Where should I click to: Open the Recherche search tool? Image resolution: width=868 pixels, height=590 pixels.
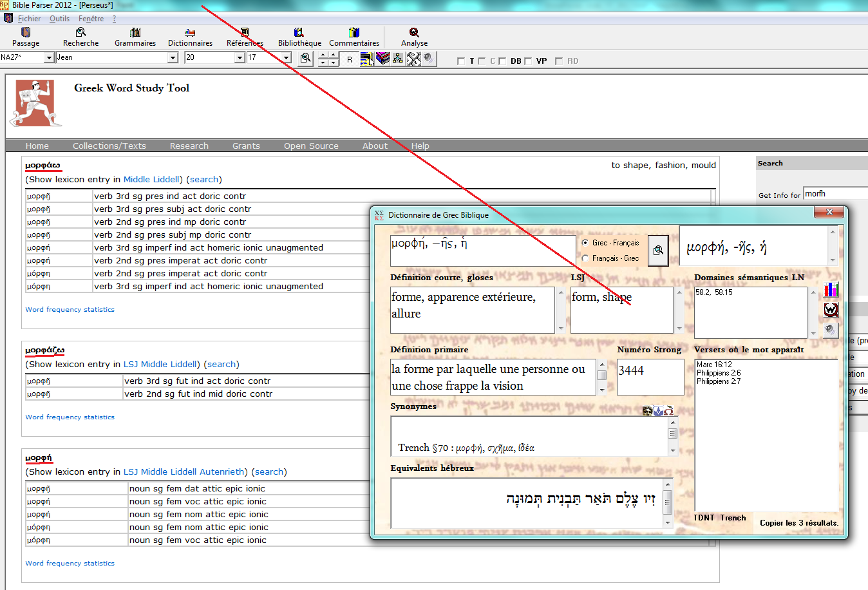coord(80,37)
